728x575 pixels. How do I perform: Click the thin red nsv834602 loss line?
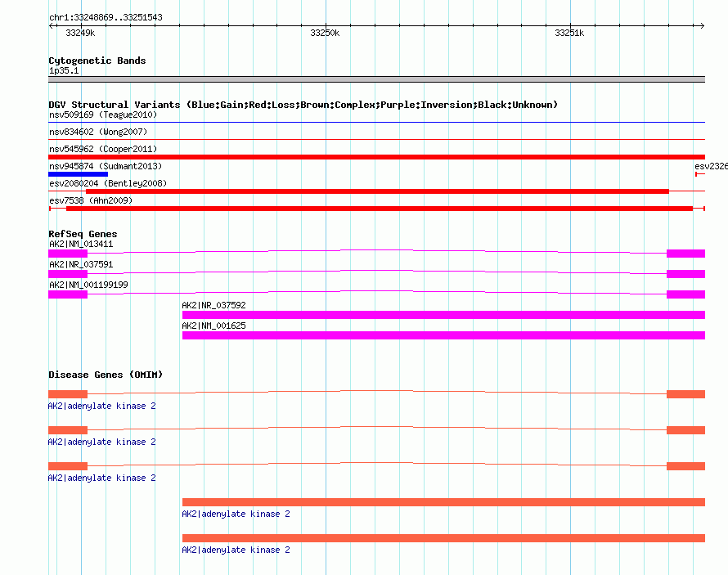coord(376,139)
